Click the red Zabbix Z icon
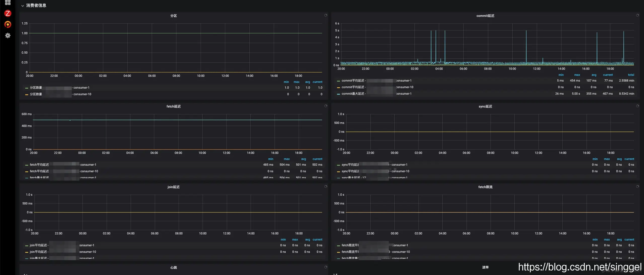This screenshot has height=275, width=644. (8, 13)
